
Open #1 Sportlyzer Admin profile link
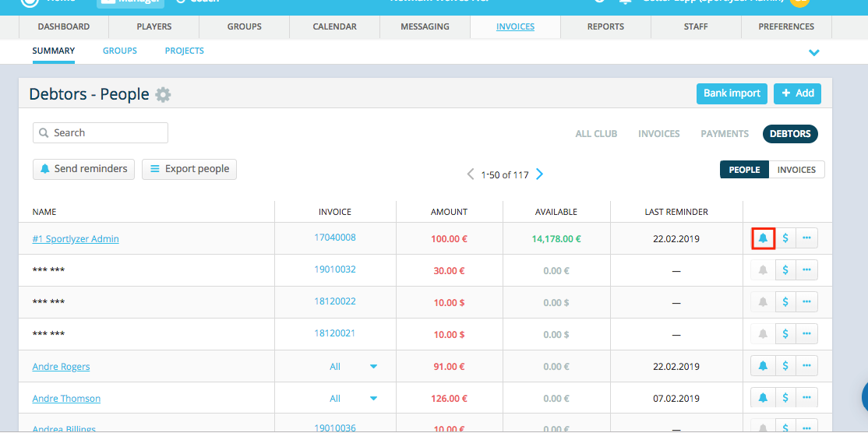point(76,239)
